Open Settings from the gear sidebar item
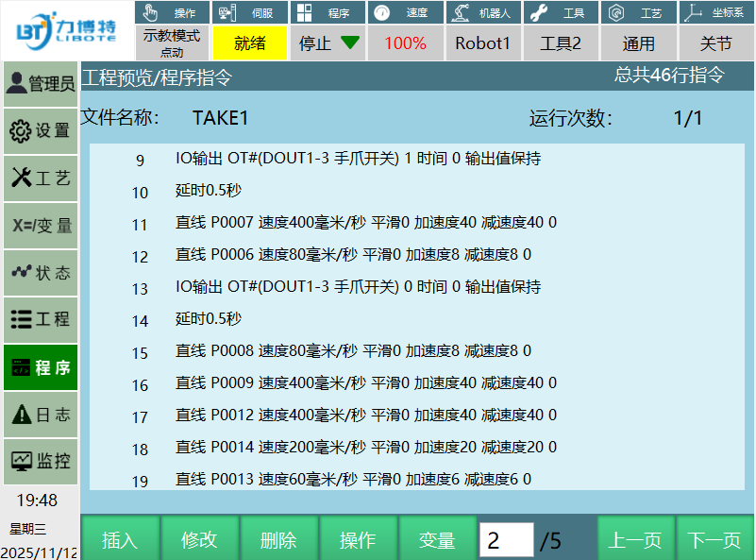Screen dimensions: 756x560 point(40,131)
